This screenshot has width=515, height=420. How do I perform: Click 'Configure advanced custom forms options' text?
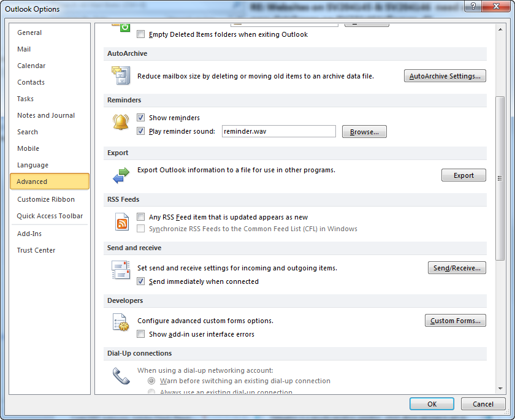[x=205, y=321]
